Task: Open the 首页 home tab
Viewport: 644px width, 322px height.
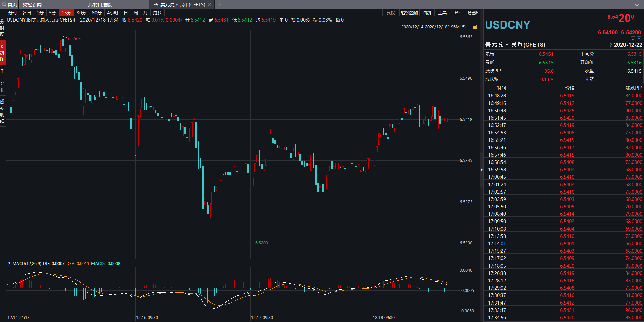Action: click(x=9, y=4)
